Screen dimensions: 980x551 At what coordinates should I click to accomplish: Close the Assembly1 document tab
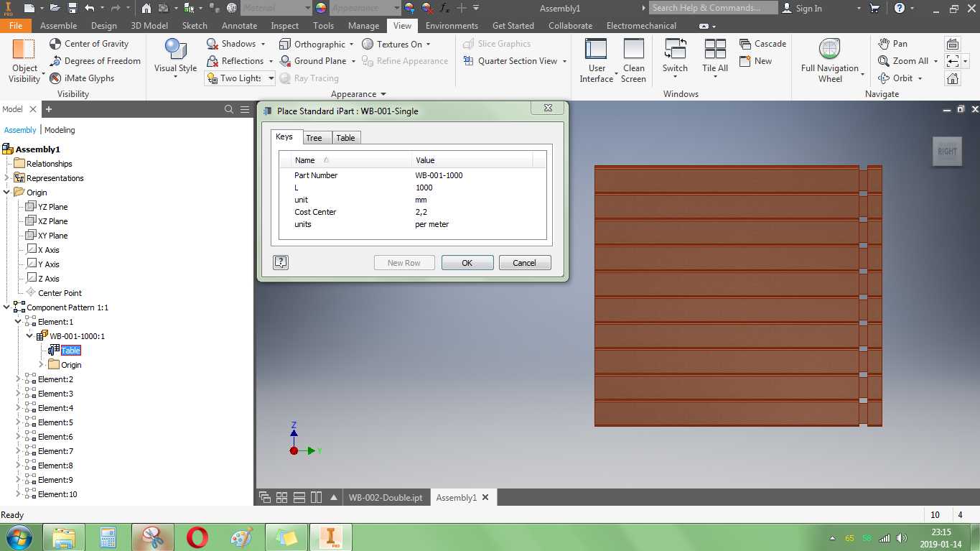pos(485,497)
